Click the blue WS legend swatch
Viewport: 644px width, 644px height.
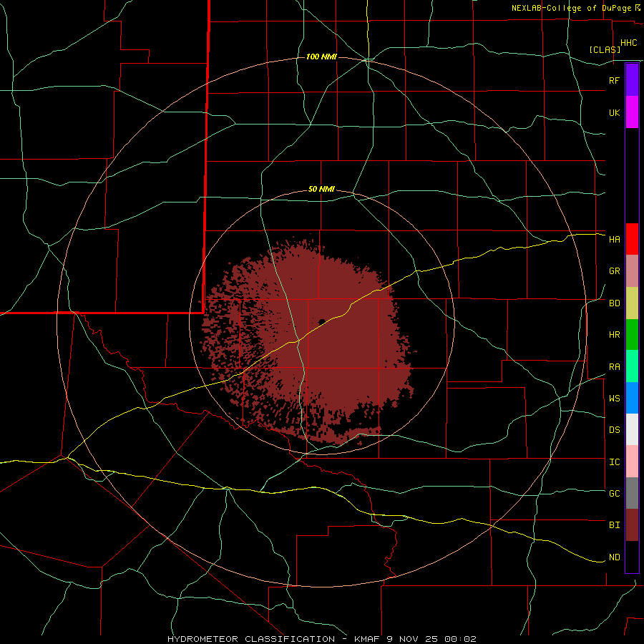(632, 398)
